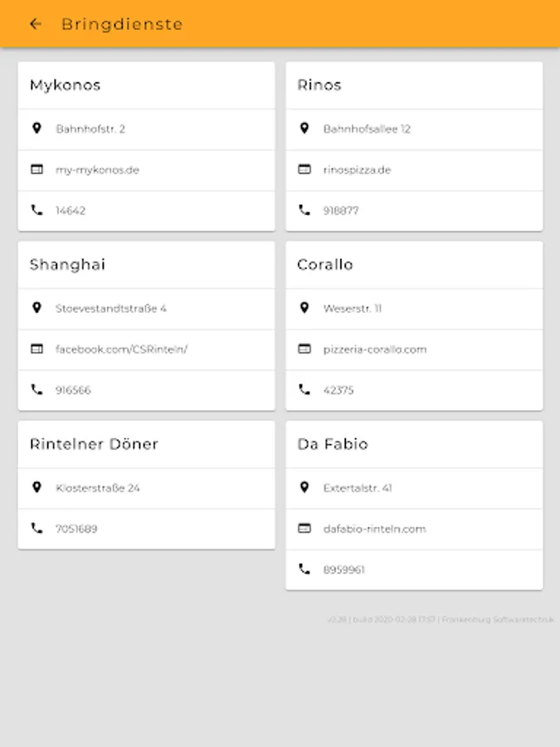This screenshot has height=747, width=560.
Task: Open Klosterstraße 24 address for Rintelner Döner
Action: (x=97, y=488)
